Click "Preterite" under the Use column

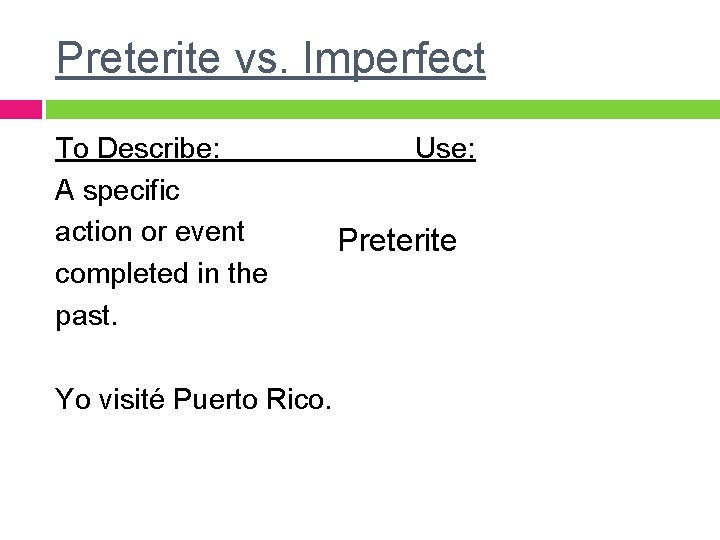pyautogui.click(x=397, y=240)
